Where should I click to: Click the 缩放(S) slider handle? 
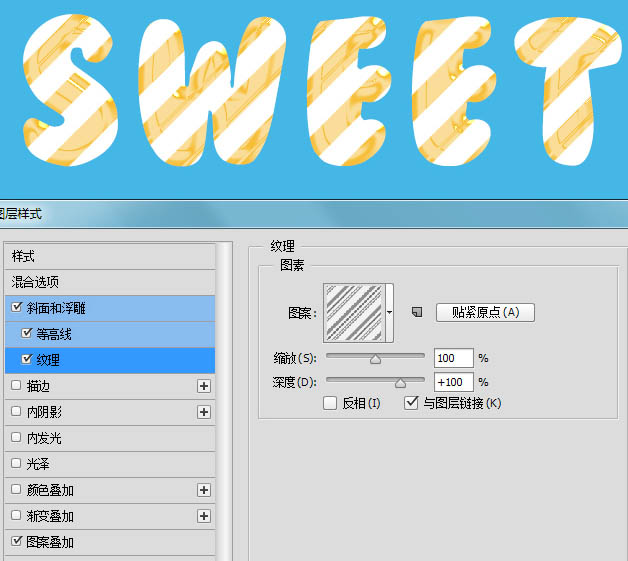[375, 359]
